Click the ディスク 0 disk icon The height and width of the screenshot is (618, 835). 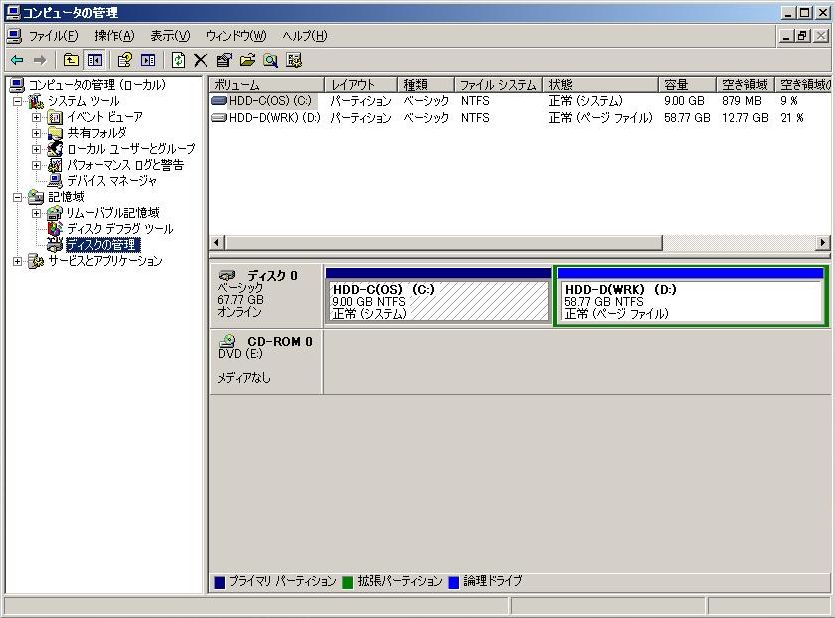tap(227, 275)
